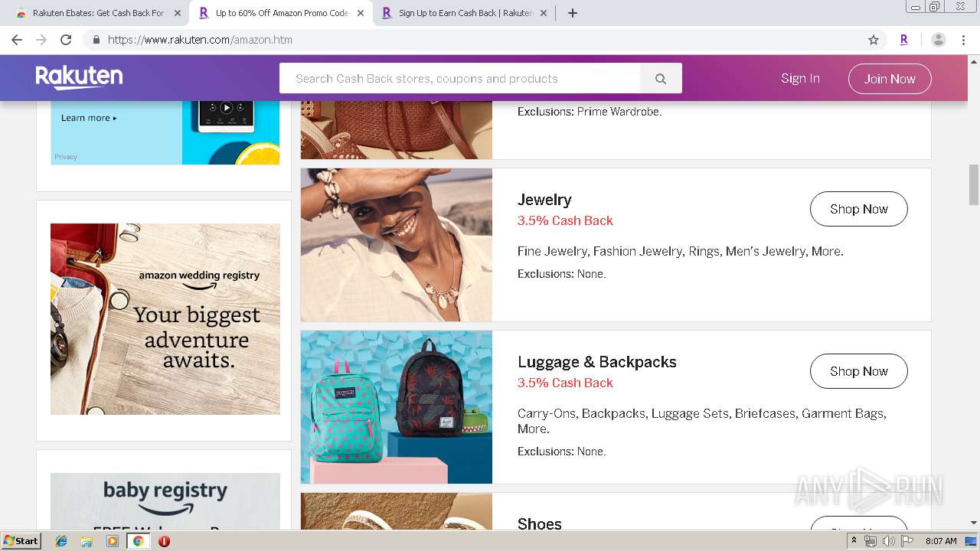Viewport: 980px width, 551px height.
Task: Switch to Sign Up to Earn tab
Action: click(464, 13)
